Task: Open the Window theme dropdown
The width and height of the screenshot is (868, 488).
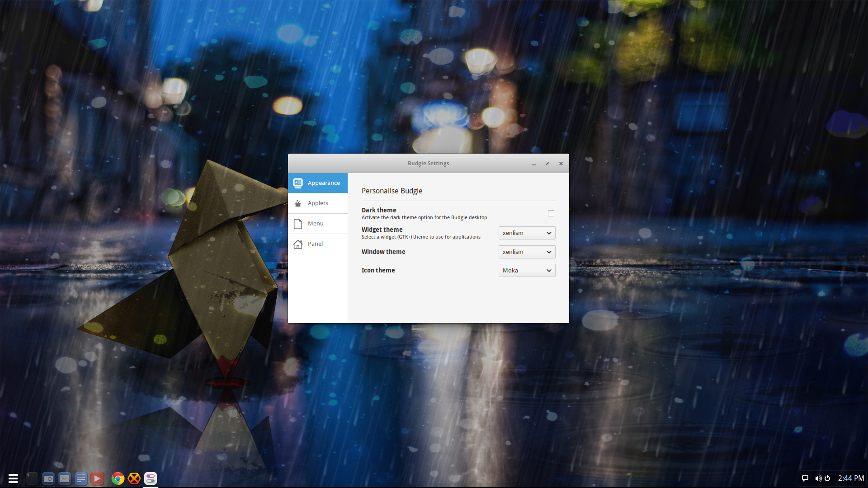Action: 527,252
